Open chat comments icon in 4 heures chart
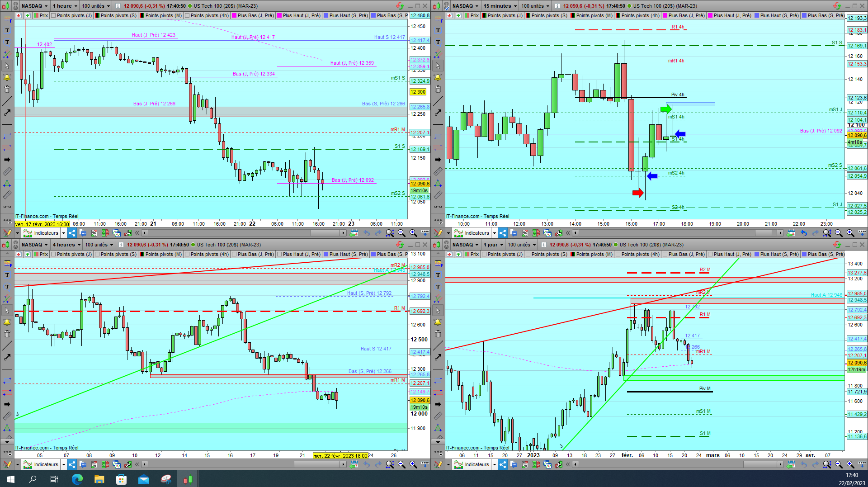The height and width of the screenshot is (487, 868). [83, 464]
